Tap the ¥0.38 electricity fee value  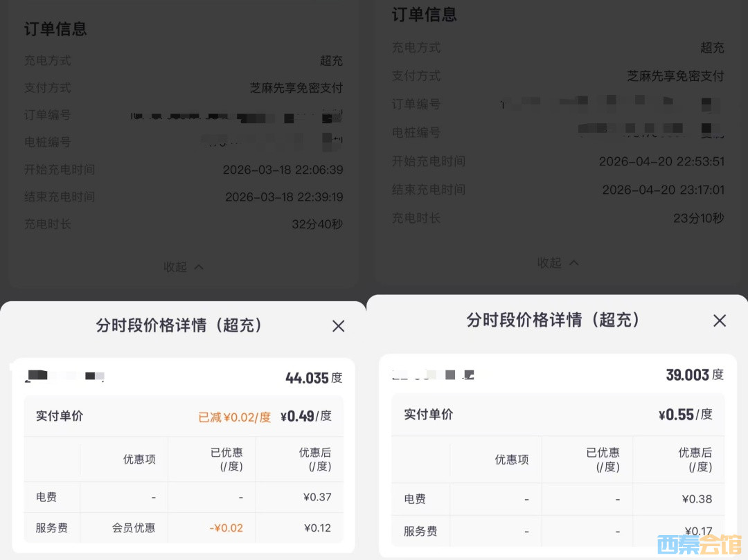pyautogui.click(x=697, y=499)
